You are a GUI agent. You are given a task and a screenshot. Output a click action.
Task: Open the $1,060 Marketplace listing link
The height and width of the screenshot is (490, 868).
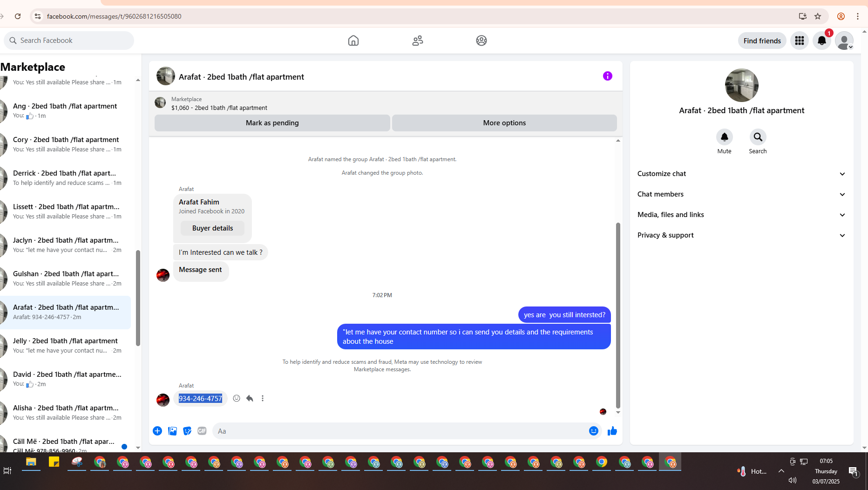point(219,108)
